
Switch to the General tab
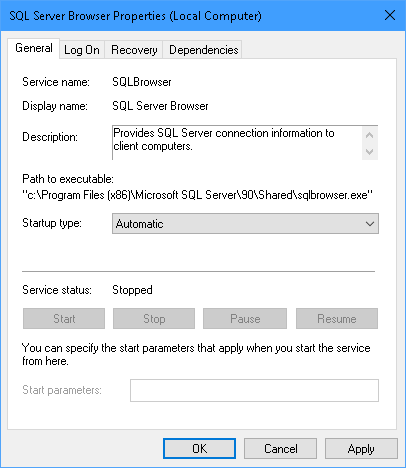[x=34, y=48]
